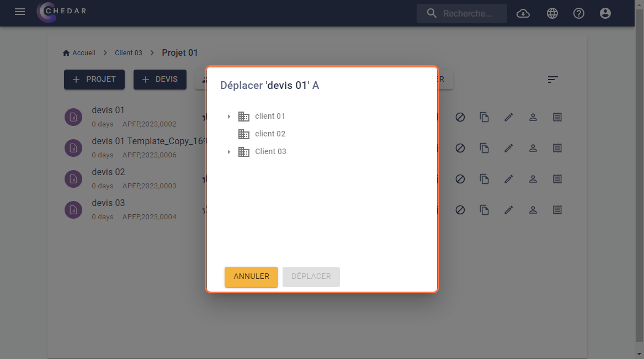The height and width of the screenshot is (359, 644).
Task: Open list icon for devis 02
Action: [x=557, y=179]
